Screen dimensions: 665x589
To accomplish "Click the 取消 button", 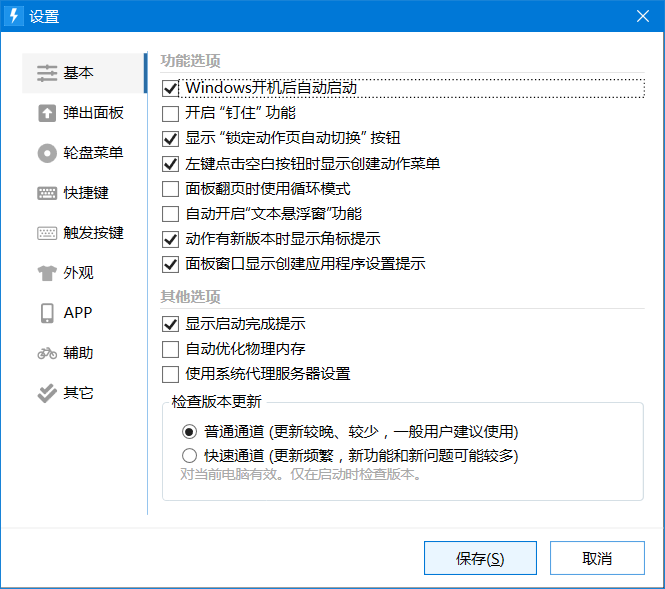I will pyautogui.click(x=597, y=558).
